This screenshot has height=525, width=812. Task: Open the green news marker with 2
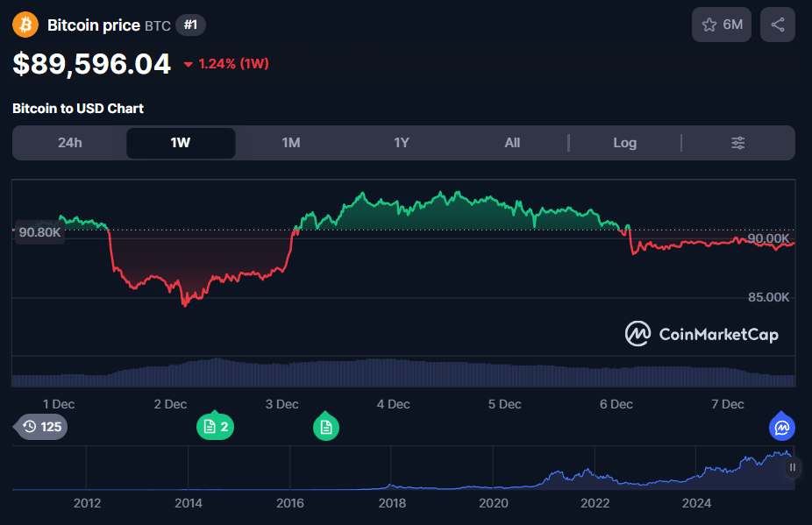pos(215,426)
